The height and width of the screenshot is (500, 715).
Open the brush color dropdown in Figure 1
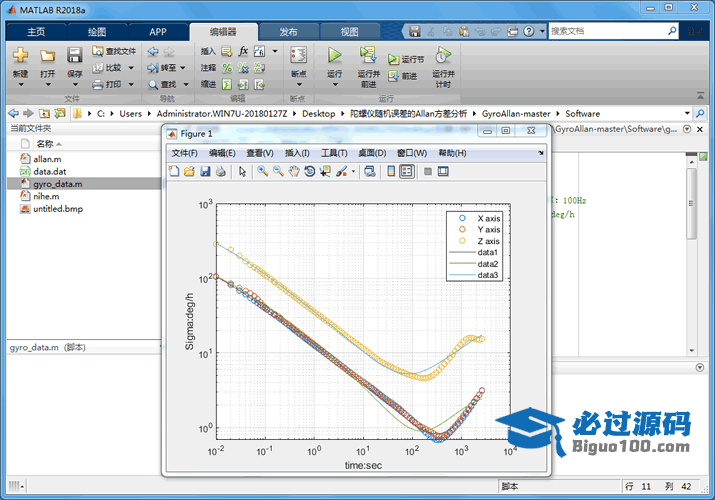[353, 172]
